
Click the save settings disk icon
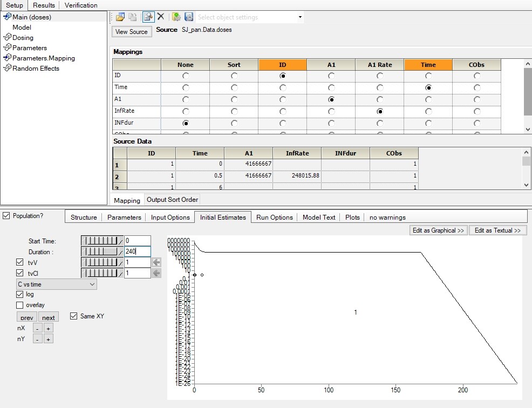[x=189, y=17]
